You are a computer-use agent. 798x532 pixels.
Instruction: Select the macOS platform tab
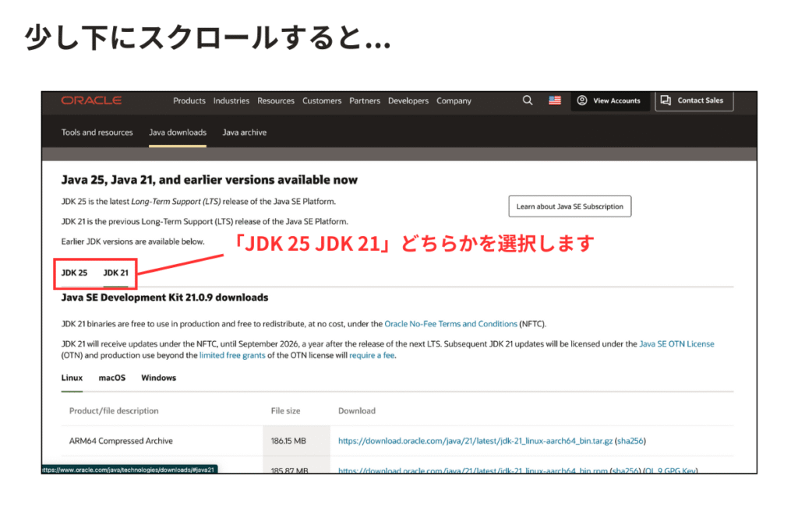coord(112,378)
